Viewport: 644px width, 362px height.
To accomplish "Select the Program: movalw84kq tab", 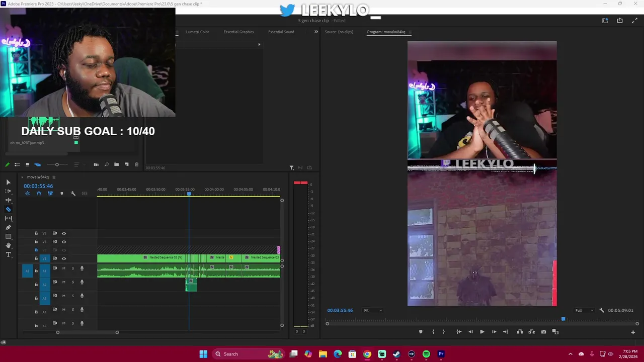I will pyautogui.click(x=386, y=32).
